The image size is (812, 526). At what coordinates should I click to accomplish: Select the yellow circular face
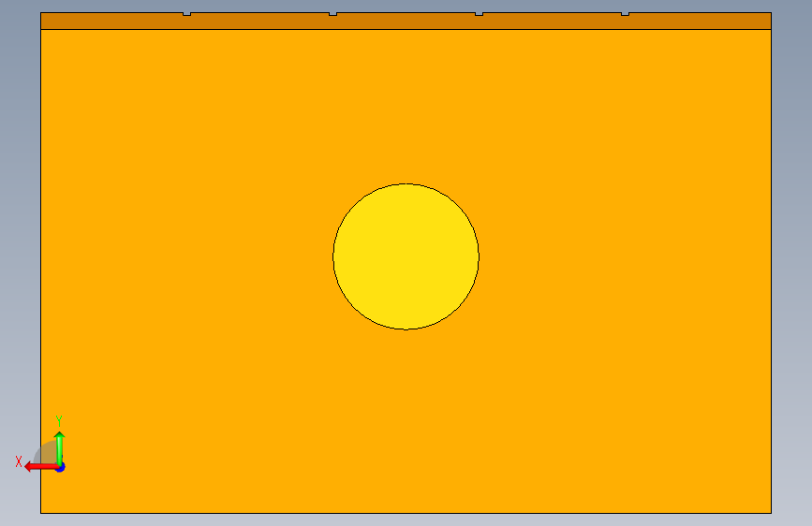click(x=406, y=256)
